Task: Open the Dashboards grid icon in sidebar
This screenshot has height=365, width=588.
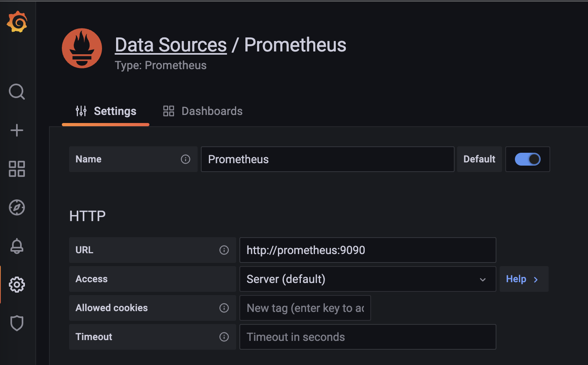Action: point(17,169)
